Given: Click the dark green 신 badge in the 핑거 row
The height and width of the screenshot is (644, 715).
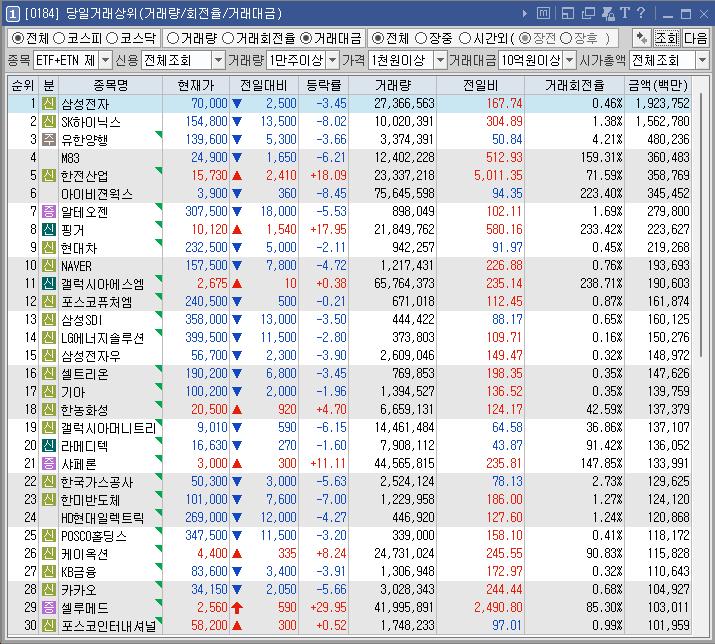Looking at the screenshot, I should (x=48, y=229).
